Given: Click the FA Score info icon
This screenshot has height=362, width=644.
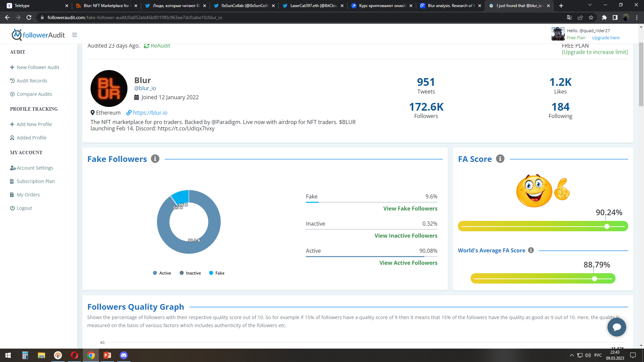Looking at the screenshot, I should (x=500, y=159).
